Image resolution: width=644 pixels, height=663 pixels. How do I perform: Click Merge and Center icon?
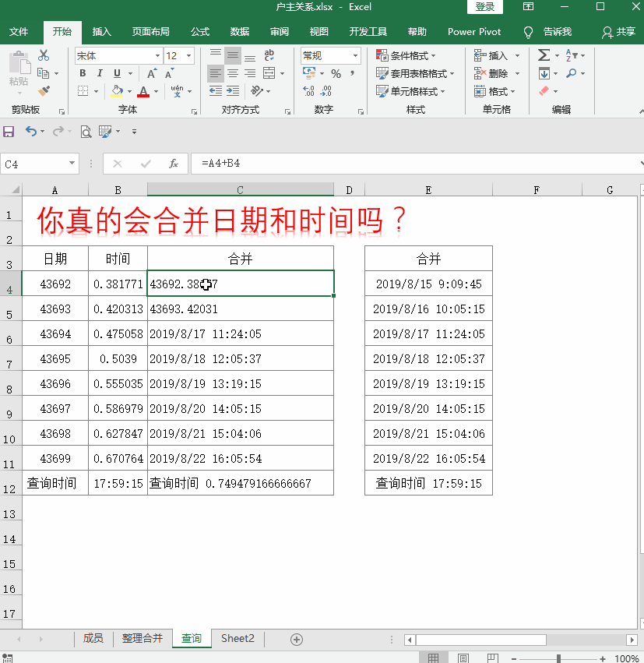pyautogui.click(x=269, y=73)
